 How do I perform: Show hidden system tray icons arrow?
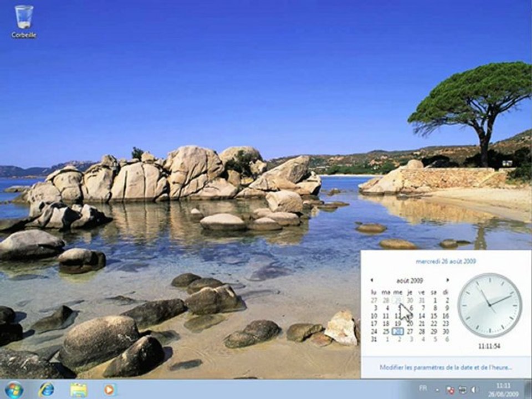click(438, 391)
